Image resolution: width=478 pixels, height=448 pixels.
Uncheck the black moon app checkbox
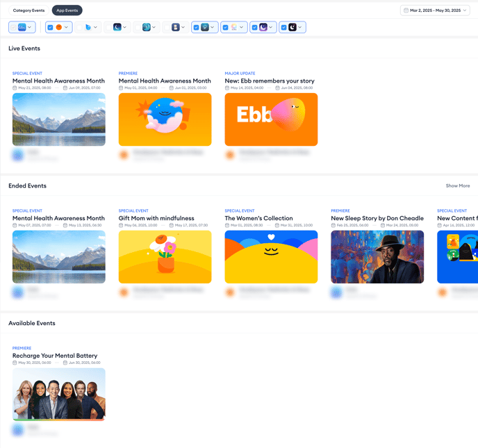tap(284, 27)
